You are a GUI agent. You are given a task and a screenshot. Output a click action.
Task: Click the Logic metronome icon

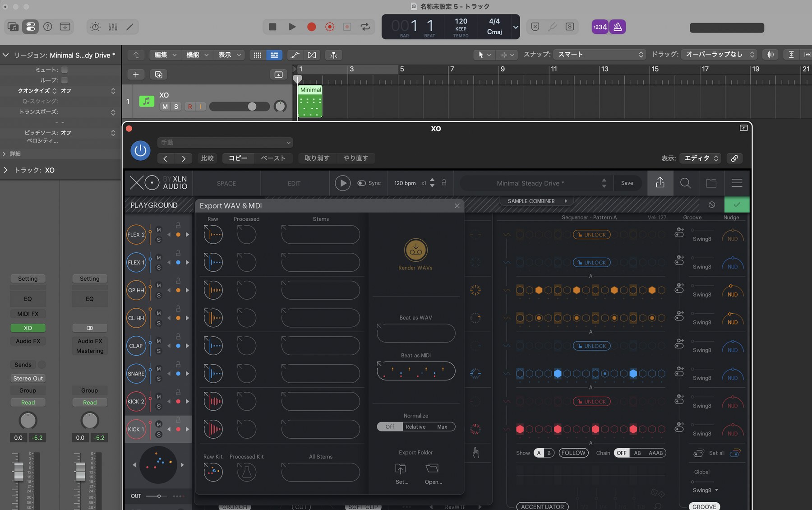coord(618,27)
